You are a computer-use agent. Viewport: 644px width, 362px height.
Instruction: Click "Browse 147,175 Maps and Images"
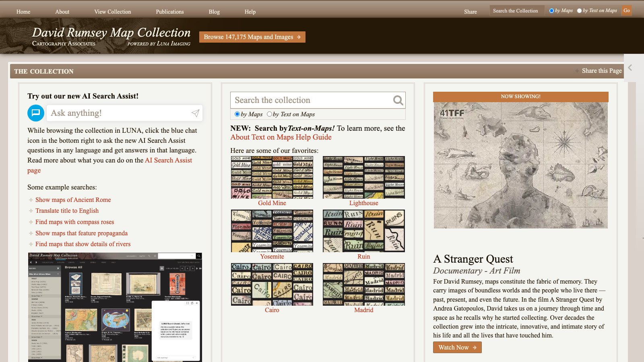click(252, 37)
